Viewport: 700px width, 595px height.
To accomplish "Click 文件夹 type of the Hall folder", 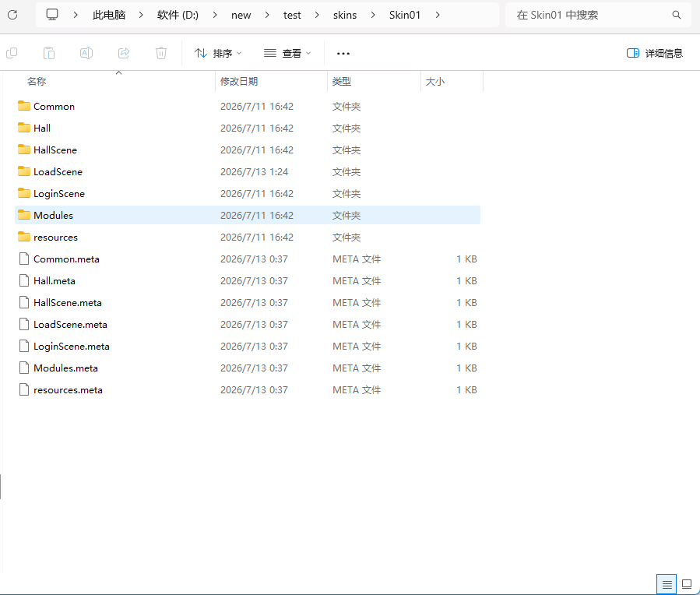I will pos(346,128).
